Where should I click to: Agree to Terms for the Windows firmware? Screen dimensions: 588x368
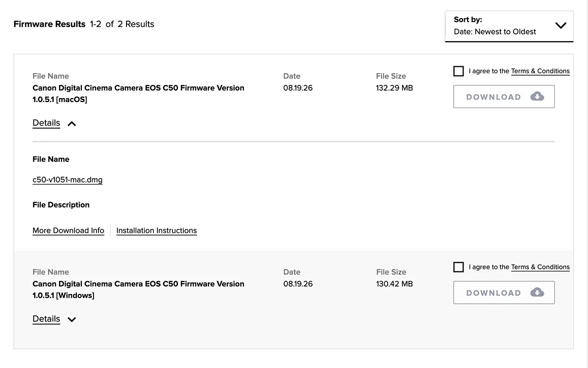click(x=459, y=267)
